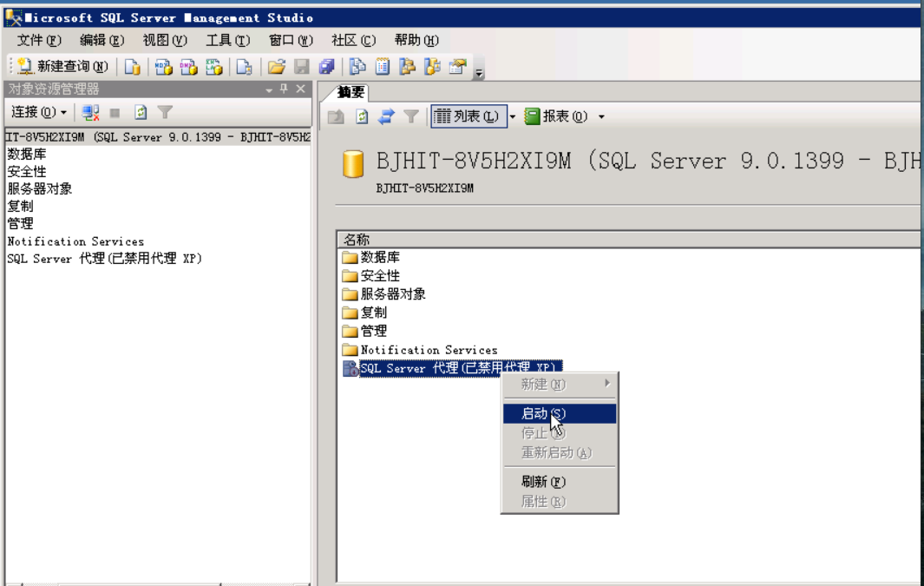
Task: Open the 连接 (Connect) dropdown in Object Explorer
Action: pos(39,112)
